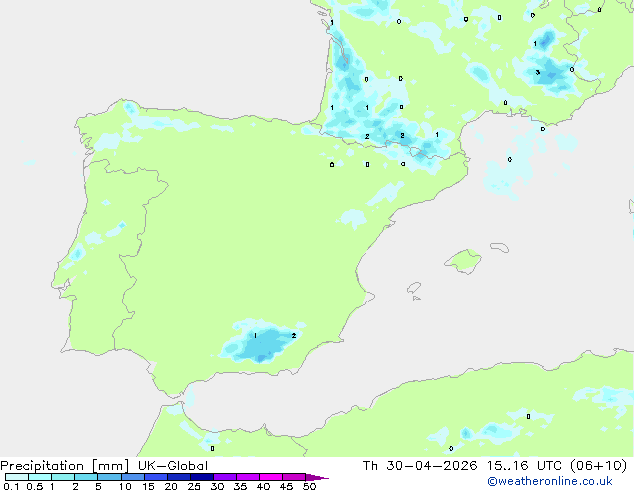Screen dimensions: 634x490
Task: Click the legend scale number 50
Action: click(x=309, y=486)
